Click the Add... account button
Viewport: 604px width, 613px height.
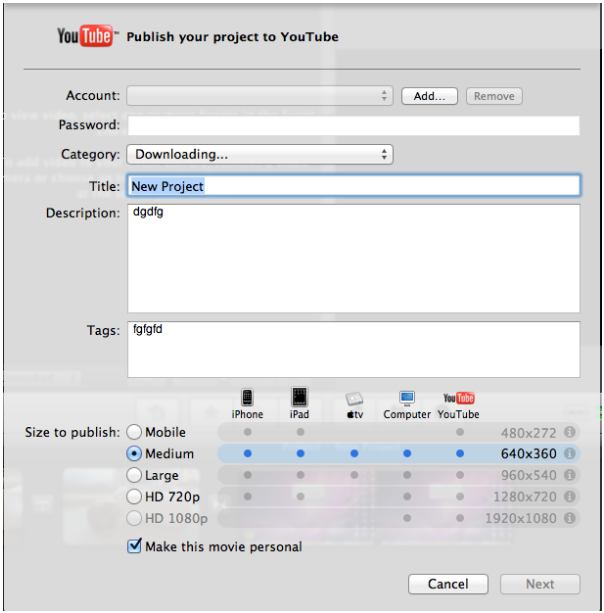coord(429,96)
